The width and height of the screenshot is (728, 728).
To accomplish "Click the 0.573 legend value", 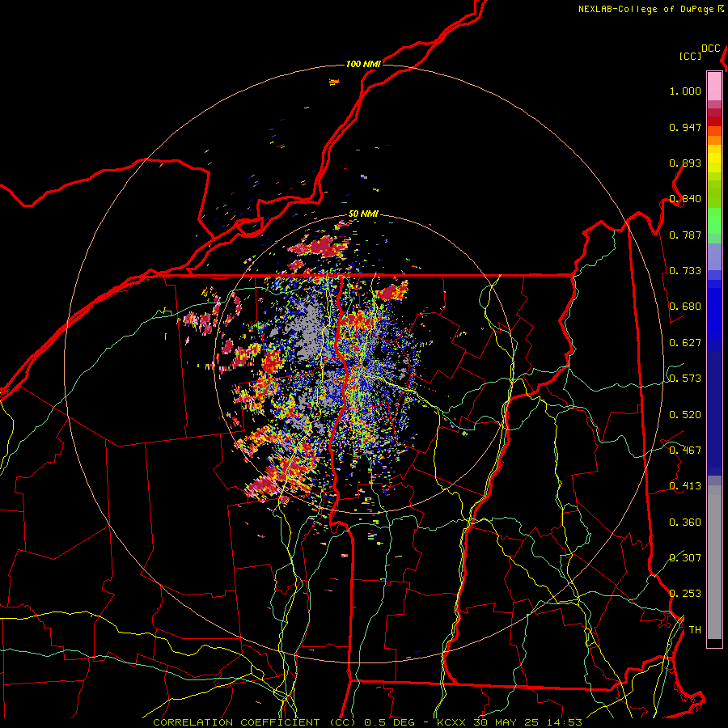I will tap(685, 379).
